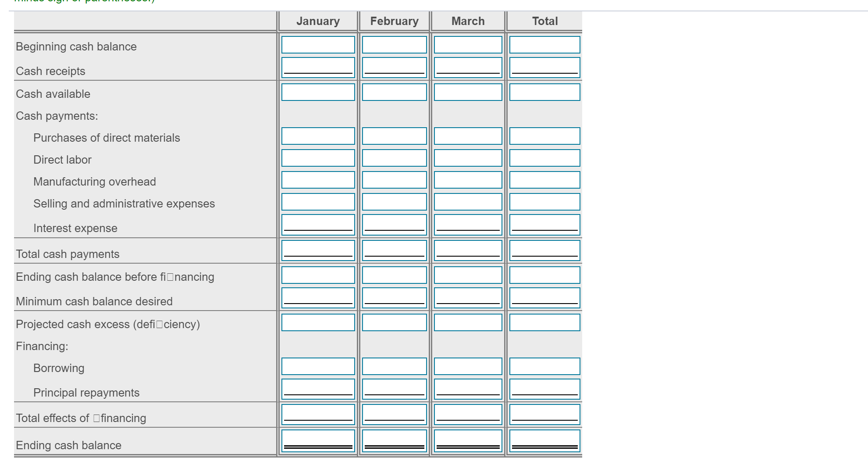This screenshot has height=465, width=868.
Task: Click March Principal repayments field
Action: point(468,389)
